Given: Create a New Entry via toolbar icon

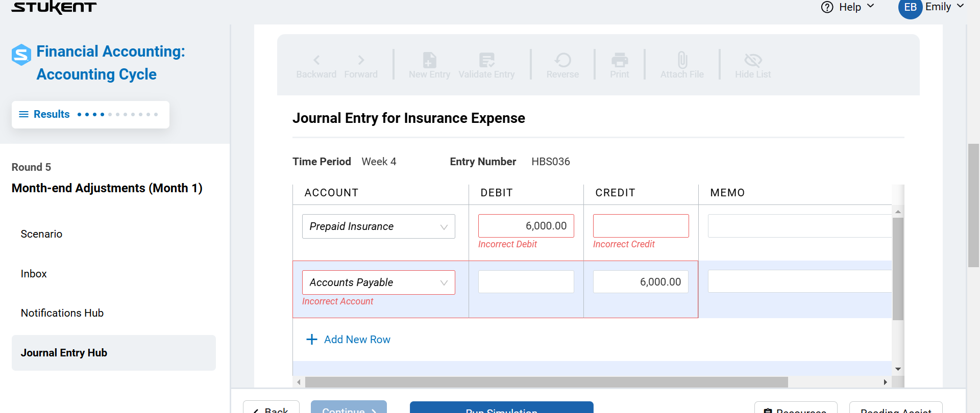Looking at the screenshot, I should click(430, 60).
